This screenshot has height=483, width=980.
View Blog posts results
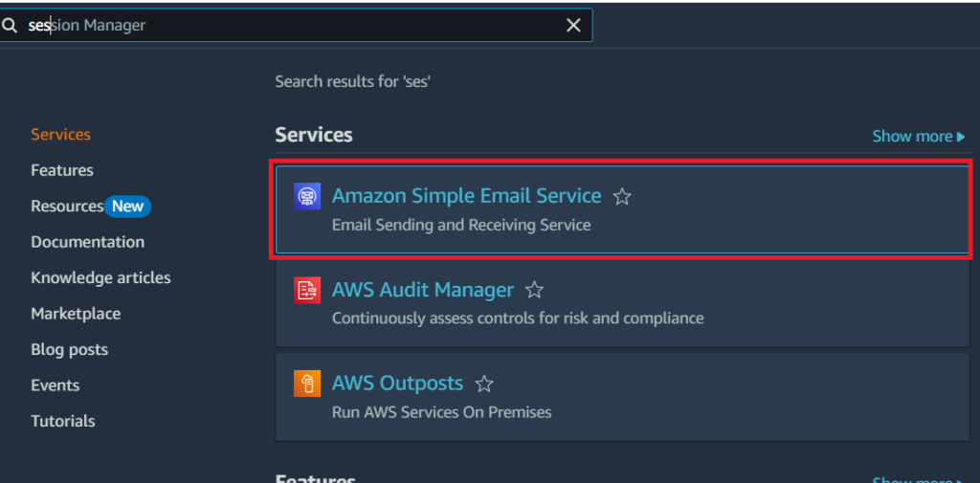(69, 350)
